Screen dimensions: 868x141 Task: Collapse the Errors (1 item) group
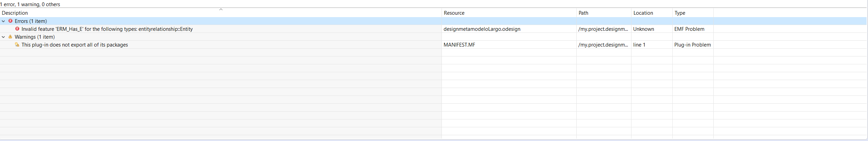(x=3, y=21)
